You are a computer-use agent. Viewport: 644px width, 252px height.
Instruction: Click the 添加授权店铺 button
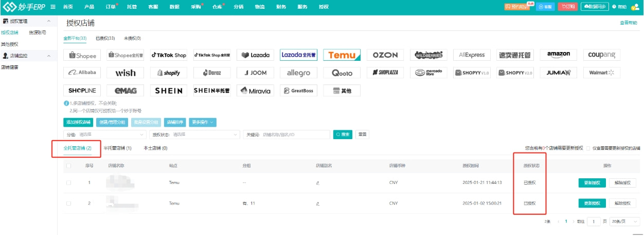(78, 123)
